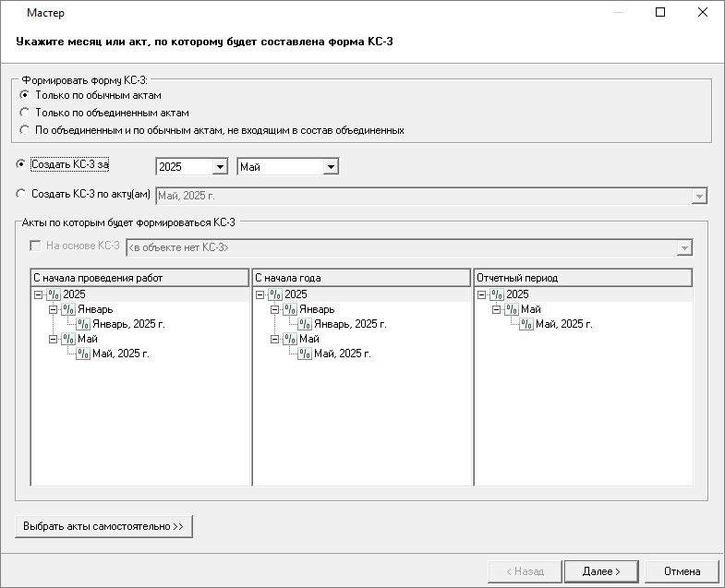Close the Мастер window
Screen dimensions: 725x588
click(x=702, y=13)
